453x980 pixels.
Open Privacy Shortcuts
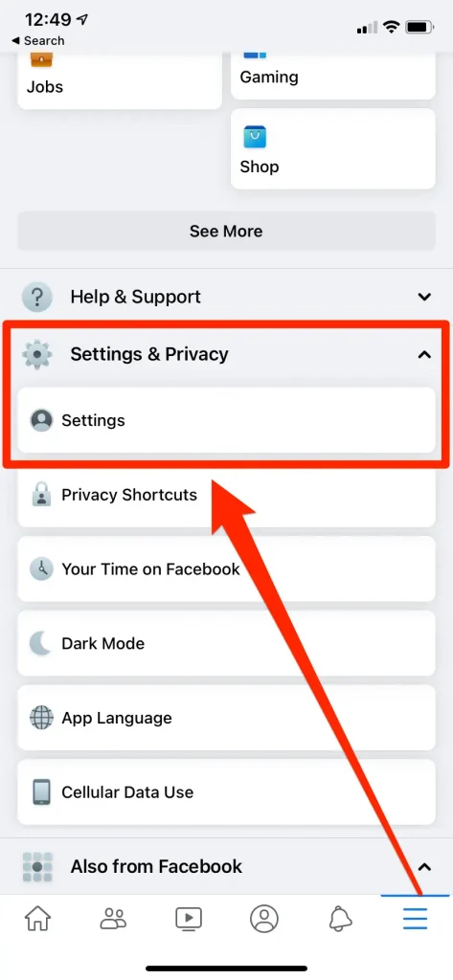tap(226, 495)
